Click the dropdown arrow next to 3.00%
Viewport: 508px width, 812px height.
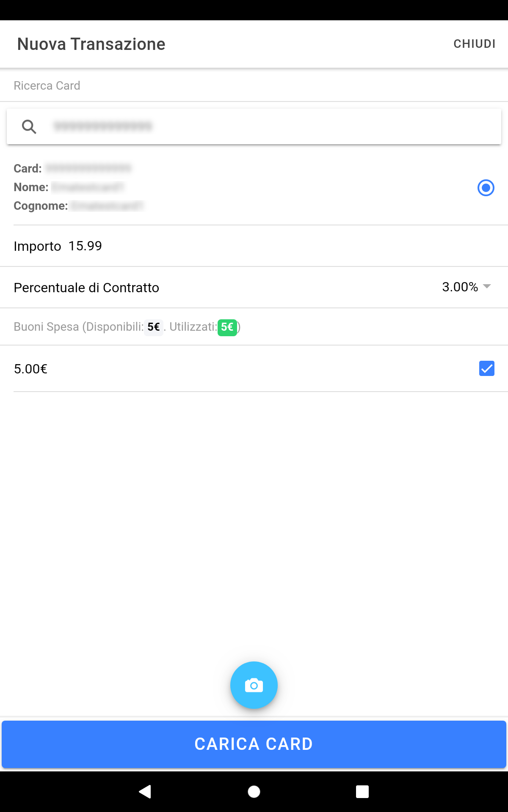[x=487, y=286]
